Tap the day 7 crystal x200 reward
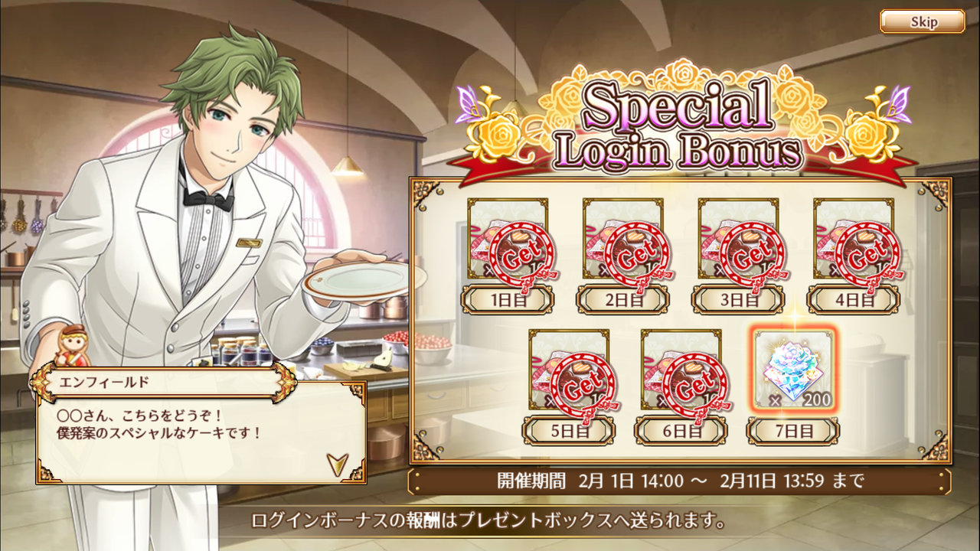Viewport: 980px width, 551px height. coord(793,370)
